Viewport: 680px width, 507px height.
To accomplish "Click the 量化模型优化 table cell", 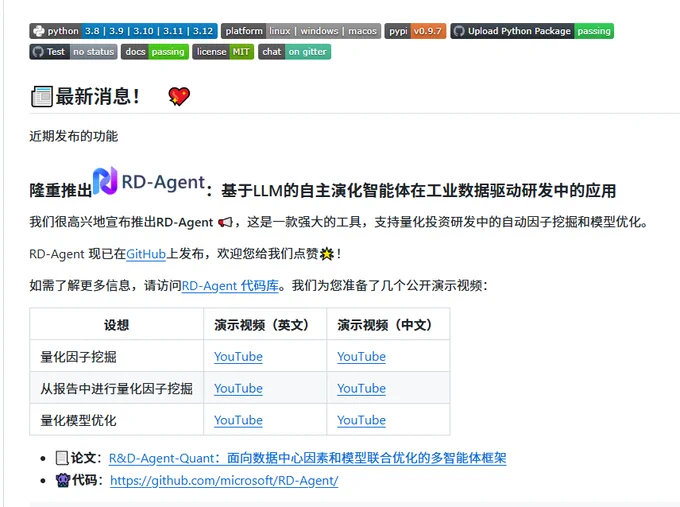I will coord(116,419).
